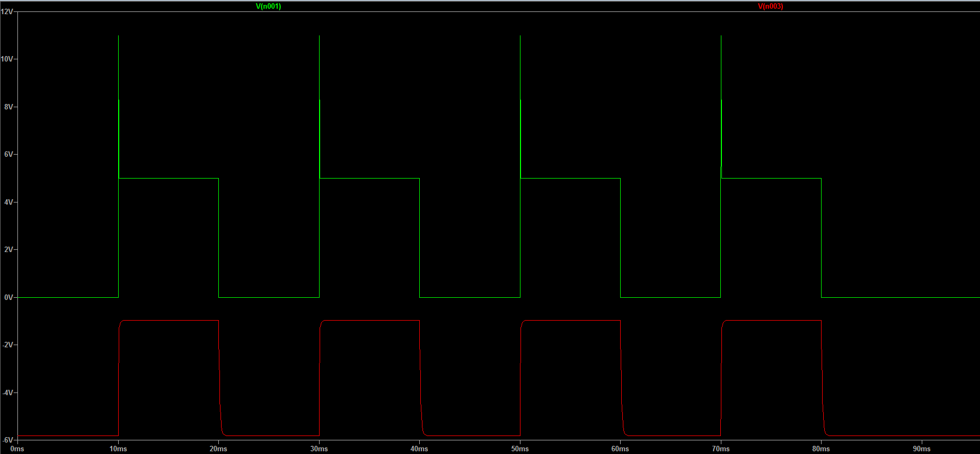Click the 30ms time axis label
This screenshot has height=454, width=980.
pos(319,449)
